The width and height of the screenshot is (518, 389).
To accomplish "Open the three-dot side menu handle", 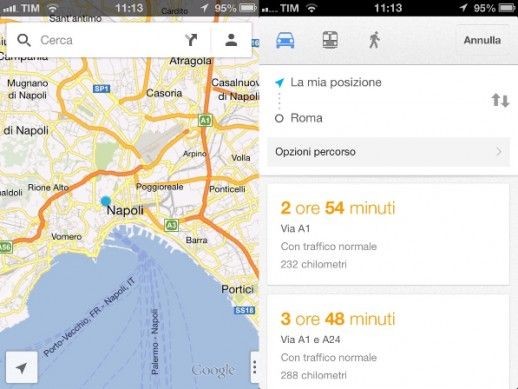I will click(x=255, y=368).
